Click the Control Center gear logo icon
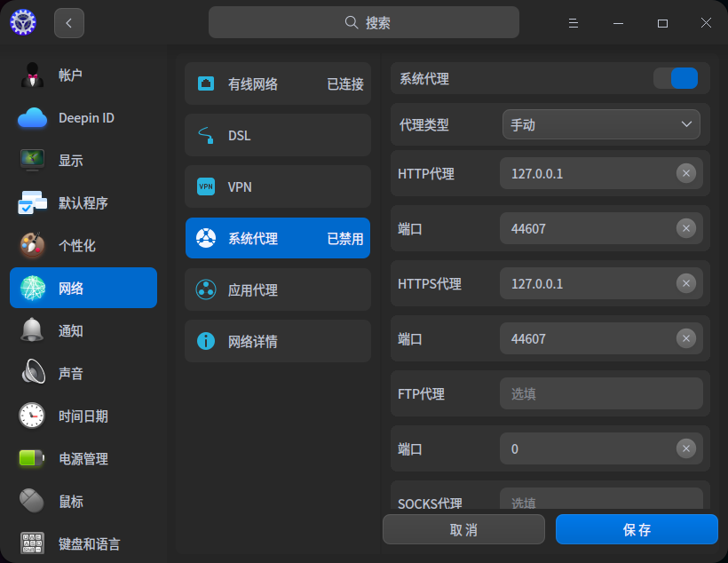Screen dimensions: 728x563 tap(23, 22)
